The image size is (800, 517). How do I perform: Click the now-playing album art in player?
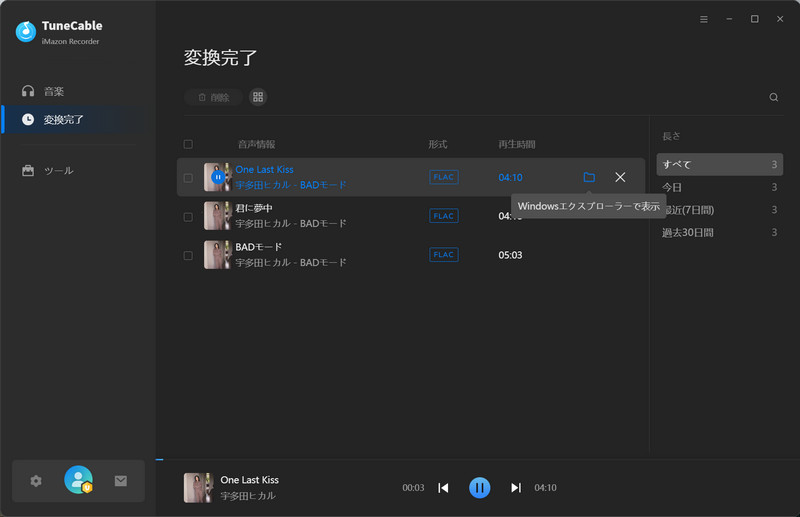[x=198, y=487]
